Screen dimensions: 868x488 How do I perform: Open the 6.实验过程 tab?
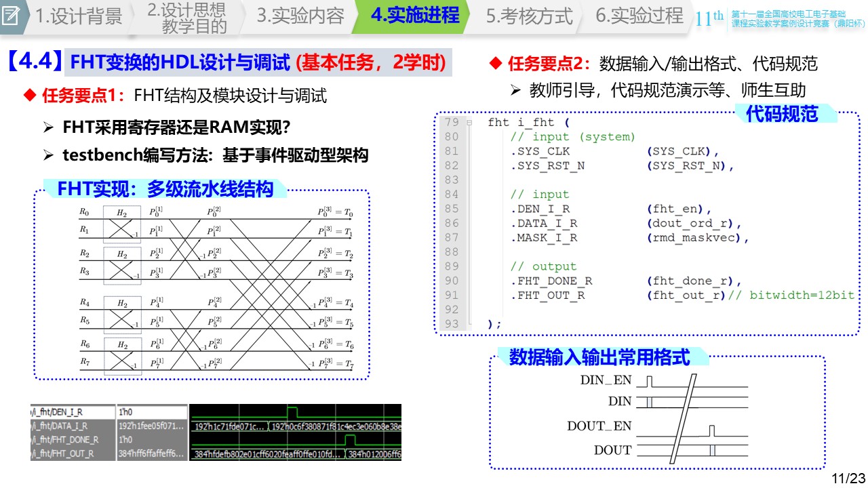[639, 16]
